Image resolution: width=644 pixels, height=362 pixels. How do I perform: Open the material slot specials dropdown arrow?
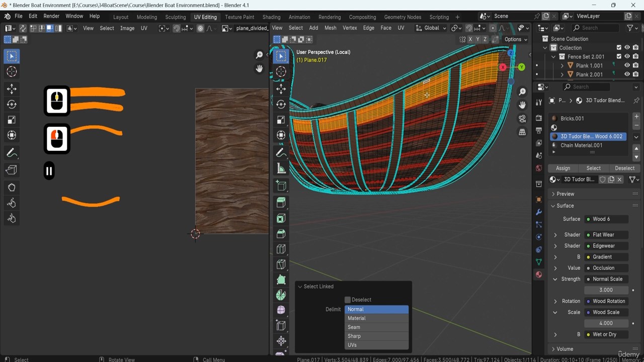pyautogui.click(x=636, y=137)
